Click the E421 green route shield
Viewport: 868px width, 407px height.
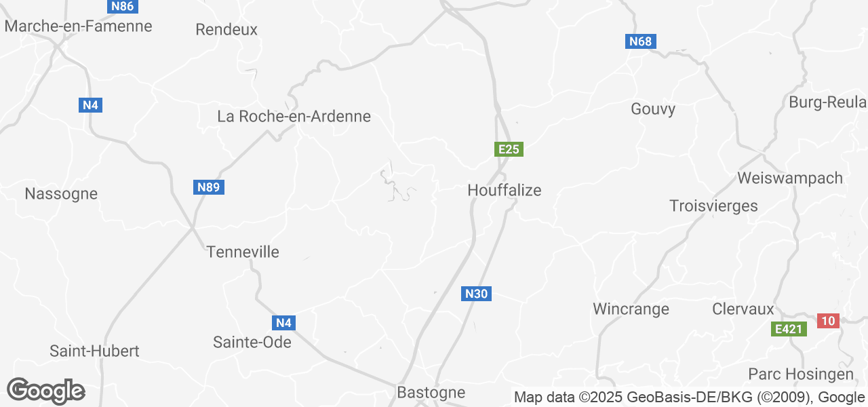pyautogui.click(x=789, y=330)
